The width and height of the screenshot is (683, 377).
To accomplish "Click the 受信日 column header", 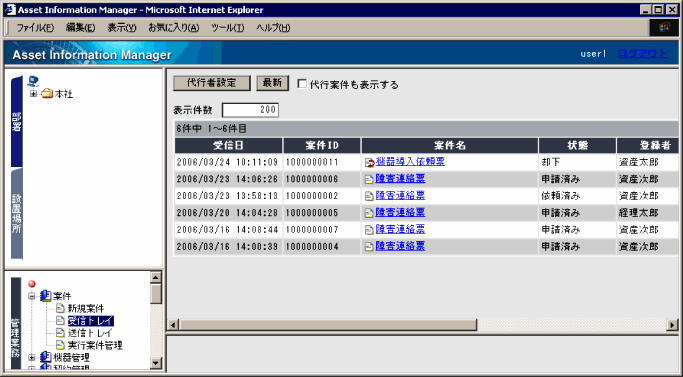I will [229, 146].
